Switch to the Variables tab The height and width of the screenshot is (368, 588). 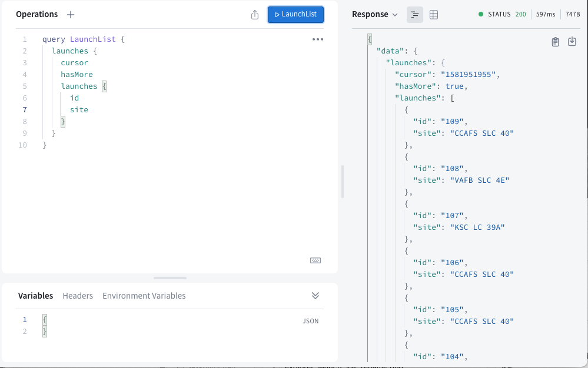click(x=36, y=296)
